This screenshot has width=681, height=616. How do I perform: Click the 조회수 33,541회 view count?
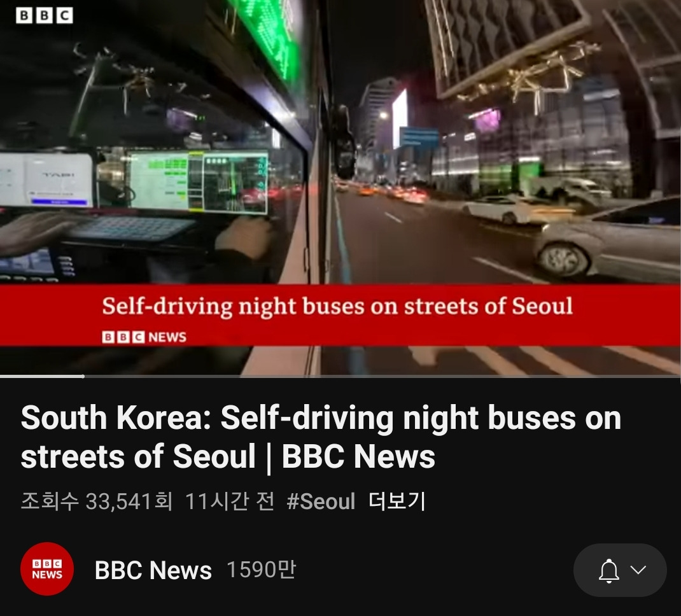tap(96, 501)
